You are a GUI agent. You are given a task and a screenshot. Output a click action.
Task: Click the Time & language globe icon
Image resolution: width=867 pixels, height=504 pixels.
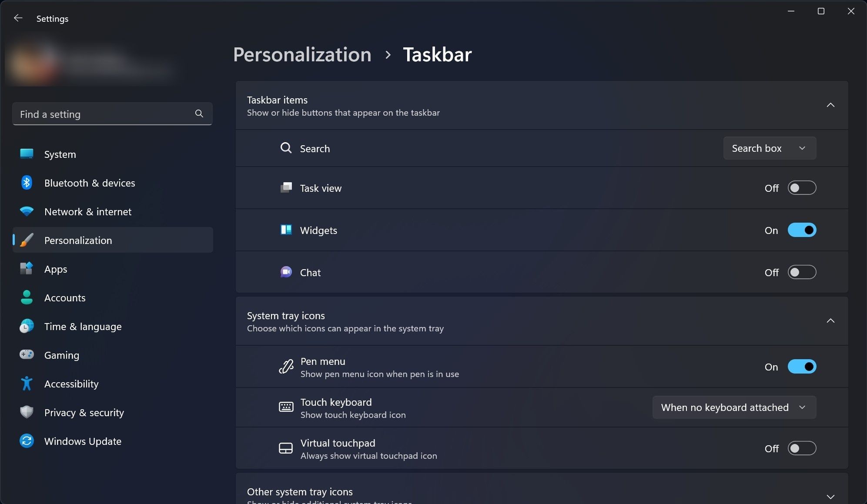click(27, 326)
